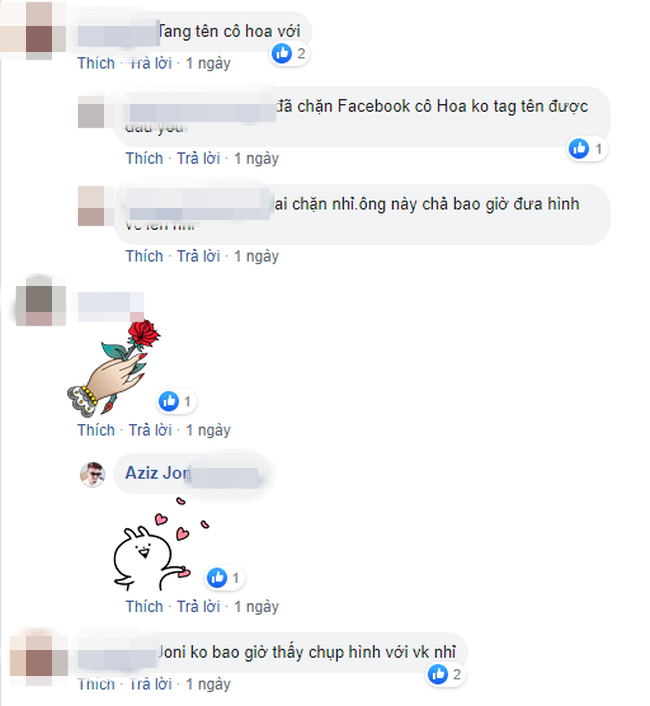Image resolution: width=650 pixels, height=706 pixels.
Task: Click like reaction icon on 'đã chặn Facebook' reply
Action: (579, 148)
